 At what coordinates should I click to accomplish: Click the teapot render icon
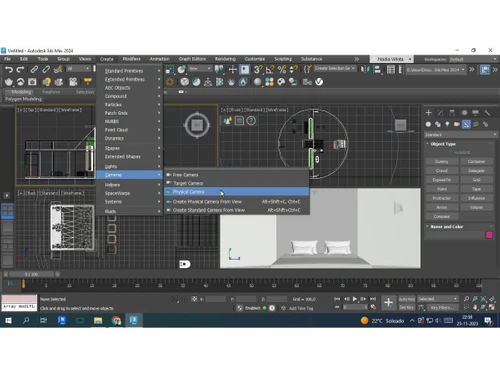pos(9,82)
